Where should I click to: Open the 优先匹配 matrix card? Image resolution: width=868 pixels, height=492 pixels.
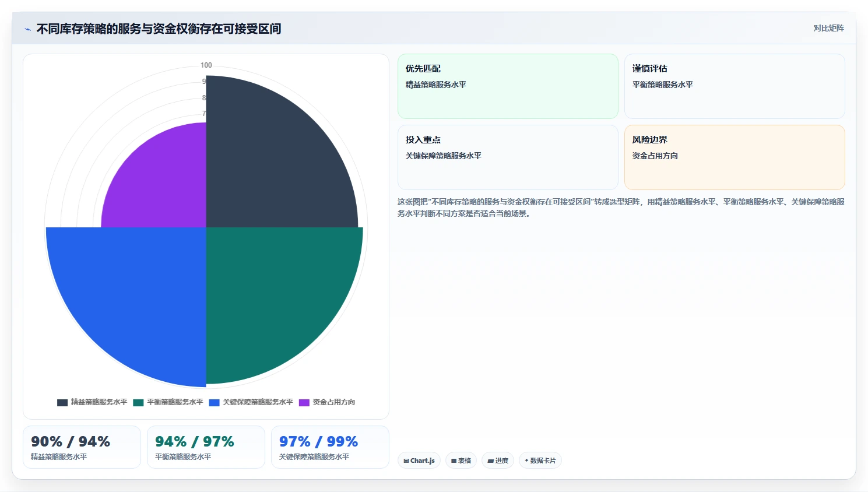click(x=508, y=86)
